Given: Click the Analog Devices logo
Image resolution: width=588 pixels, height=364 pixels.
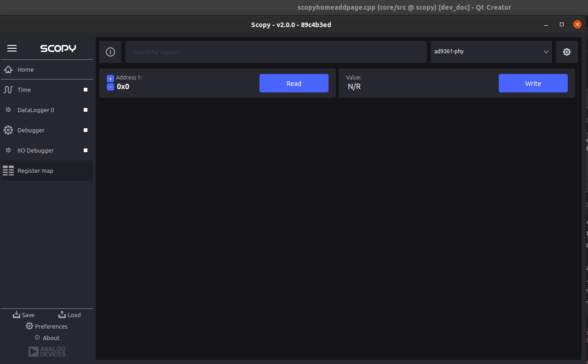Looking at the screenshot, I should (x=47, y=352).
